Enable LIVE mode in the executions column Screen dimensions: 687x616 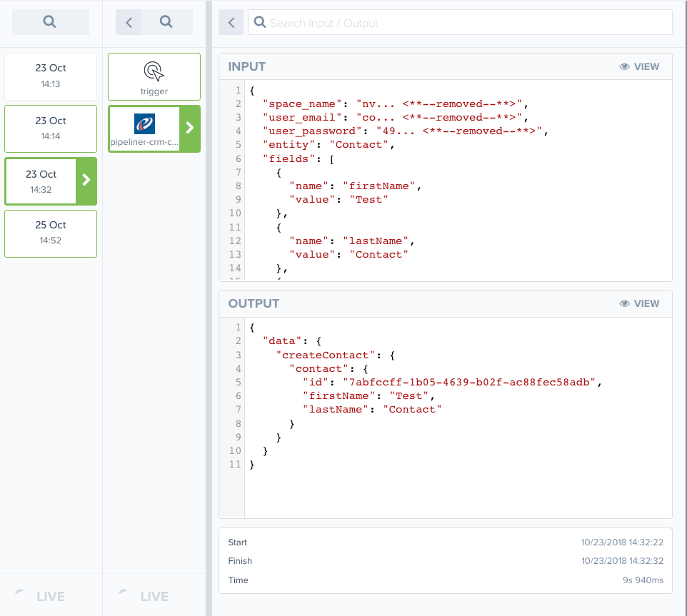pos(50,596)
